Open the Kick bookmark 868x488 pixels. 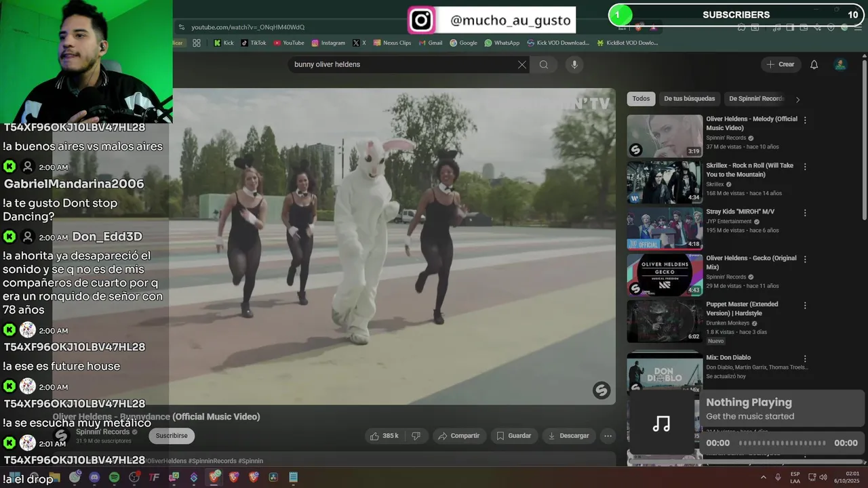coord(223,43)
